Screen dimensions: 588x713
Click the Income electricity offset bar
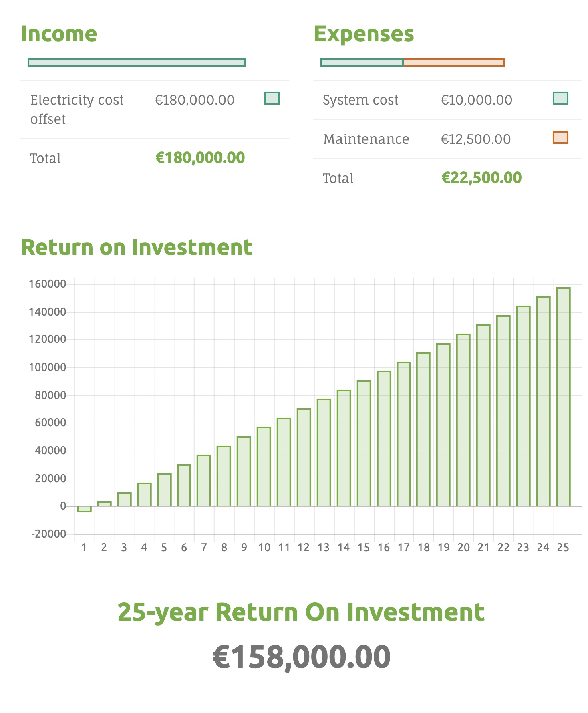click(x=137, y=62)
